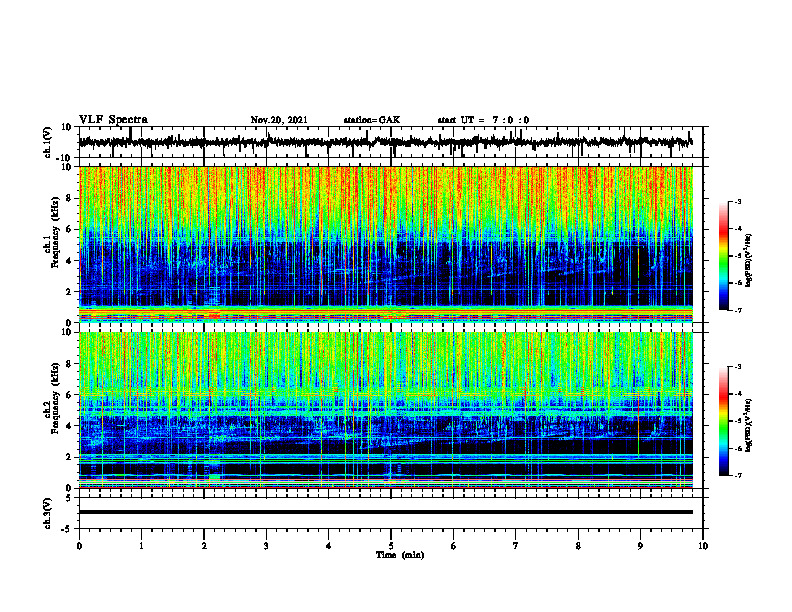
Task: Click the ch.1 frequency spectrogram panel
Action: point(391,244)
